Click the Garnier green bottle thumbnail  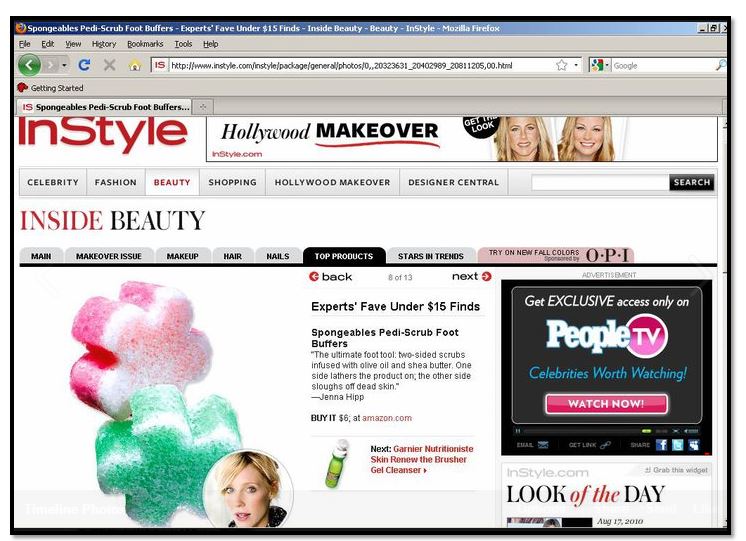pos(337,463)
